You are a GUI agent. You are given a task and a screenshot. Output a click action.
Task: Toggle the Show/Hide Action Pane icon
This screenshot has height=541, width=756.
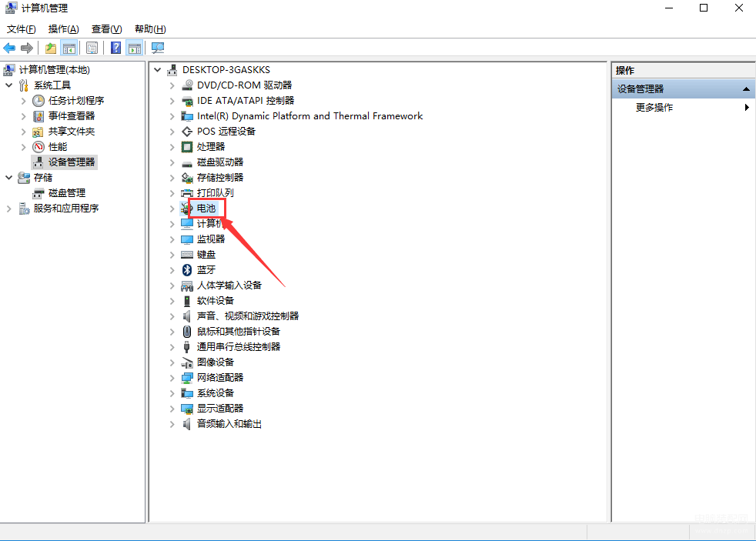pos(135,48)
